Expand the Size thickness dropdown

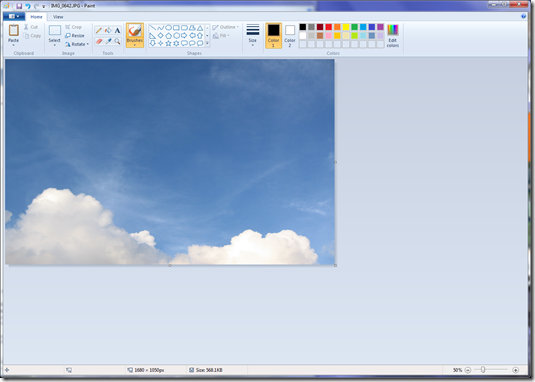[252, 35]
